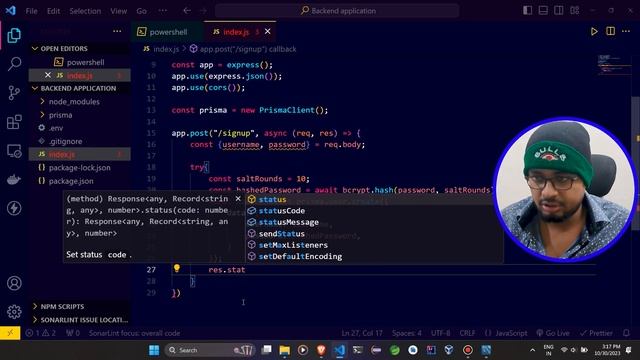
Task: Toggle primary side bar layout icon
Action: (x=527, y=11)
